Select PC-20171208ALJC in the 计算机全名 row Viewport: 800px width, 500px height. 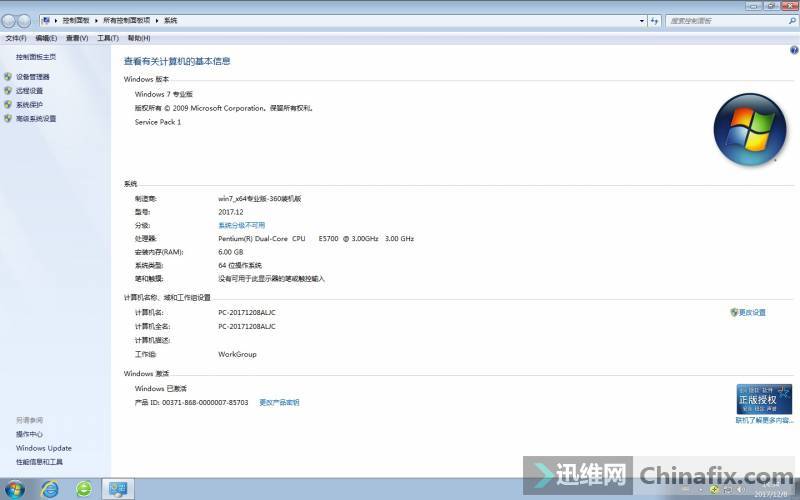coord(247,326)
